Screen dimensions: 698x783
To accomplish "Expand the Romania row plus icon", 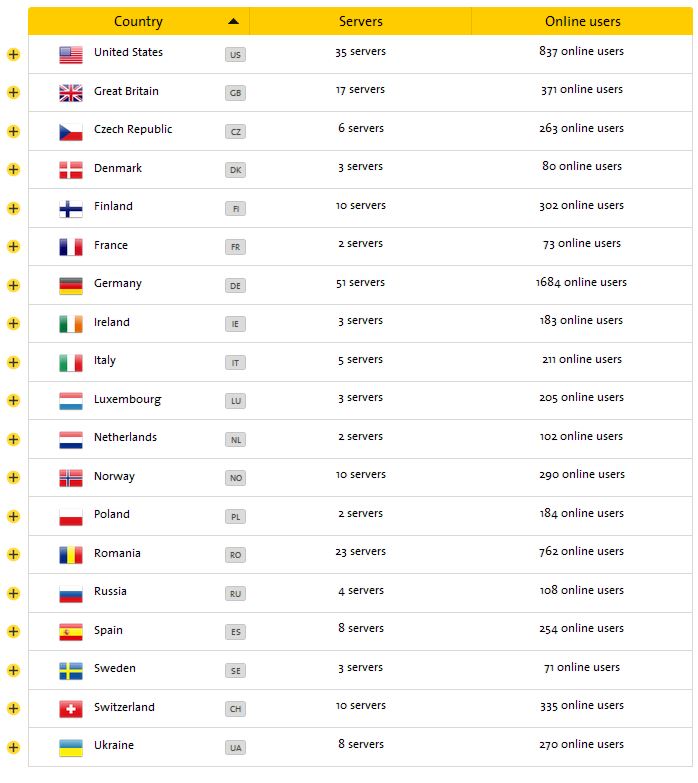I will click(13, 555).
